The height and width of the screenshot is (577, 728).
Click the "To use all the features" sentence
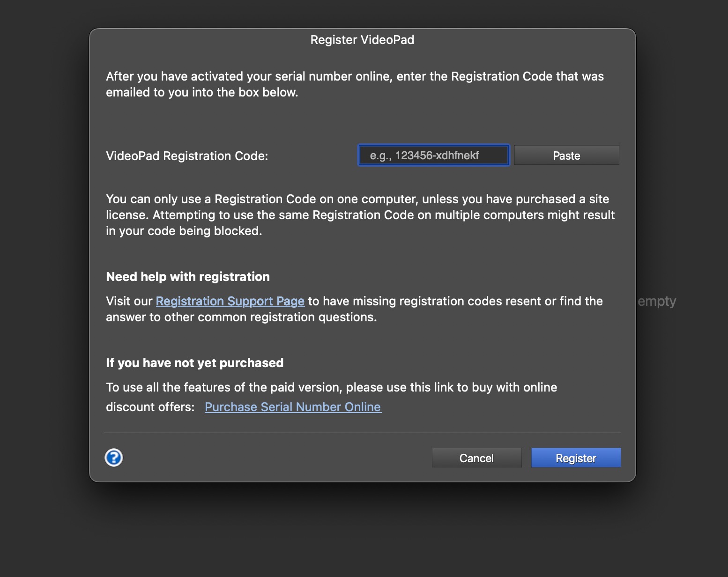(x=331, y=387)
